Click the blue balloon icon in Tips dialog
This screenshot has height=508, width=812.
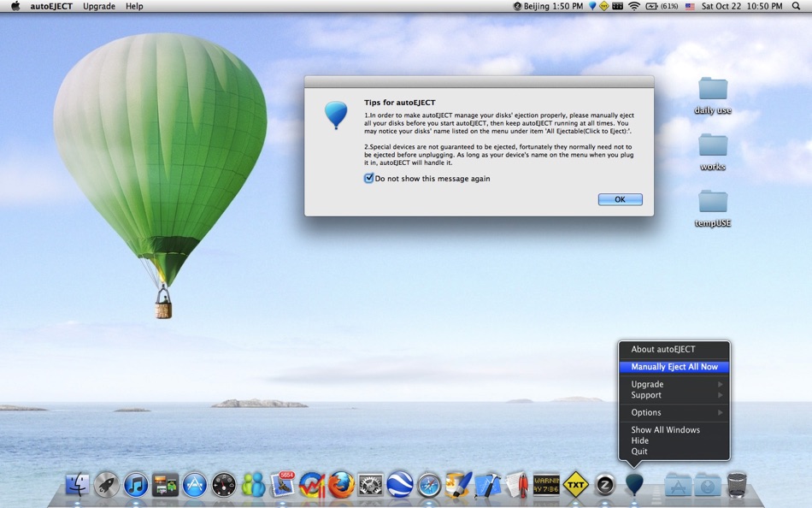pos(336,115)
